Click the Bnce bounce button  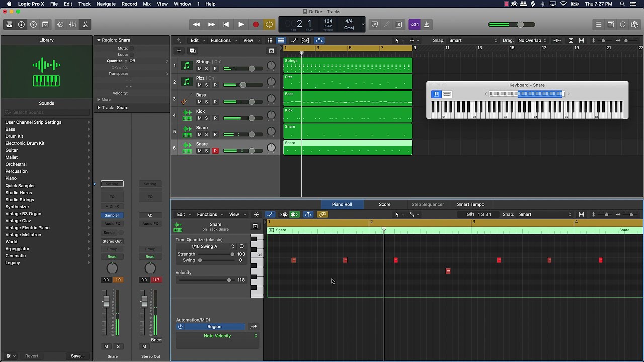pos(156,340)
